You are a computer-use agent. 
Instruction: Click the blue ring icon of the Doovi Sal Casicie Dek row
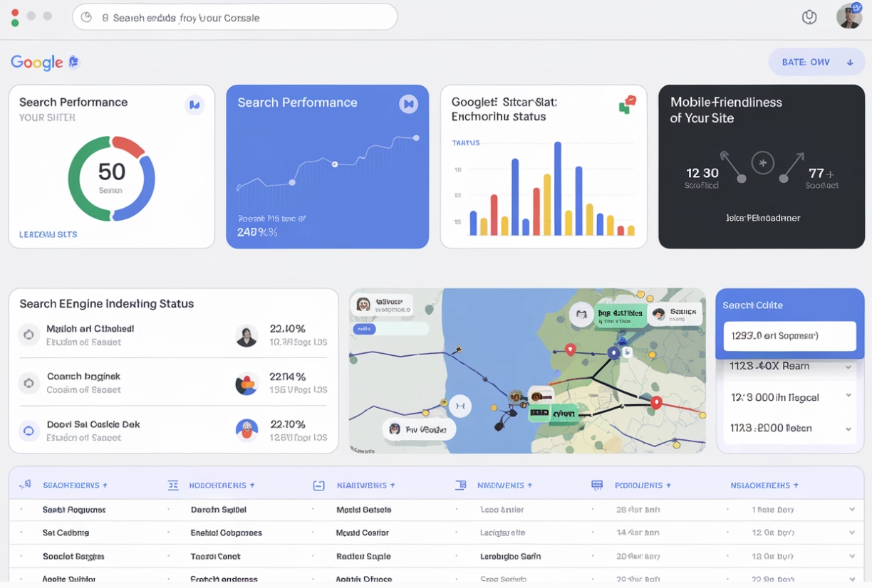tap(28, 431)
